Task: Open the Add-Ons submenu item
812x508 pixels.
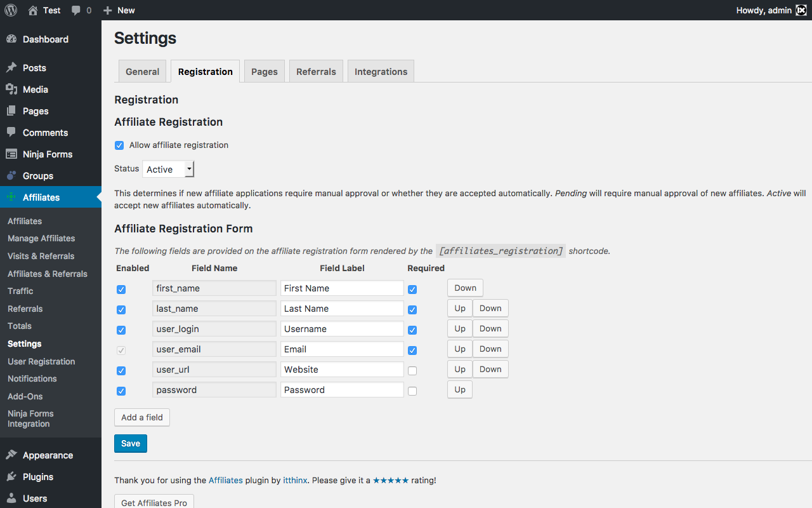Action: [25, 397]
